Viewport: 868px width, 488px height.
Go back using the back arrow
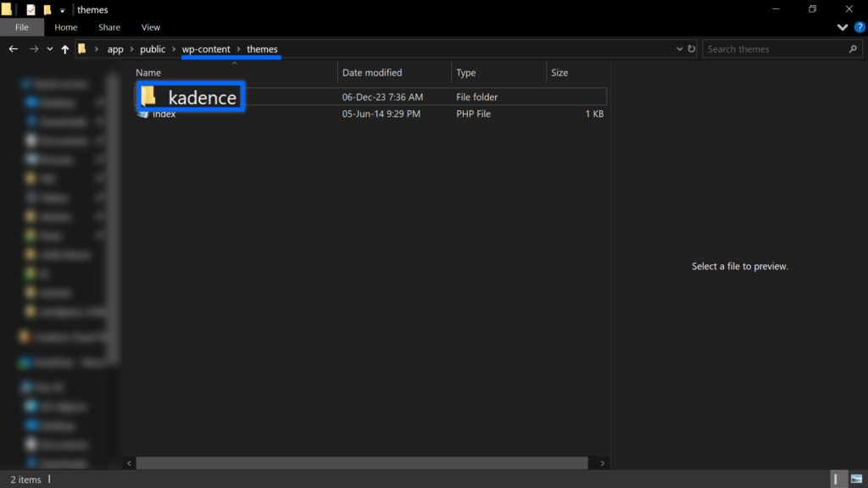pos(14,49)
